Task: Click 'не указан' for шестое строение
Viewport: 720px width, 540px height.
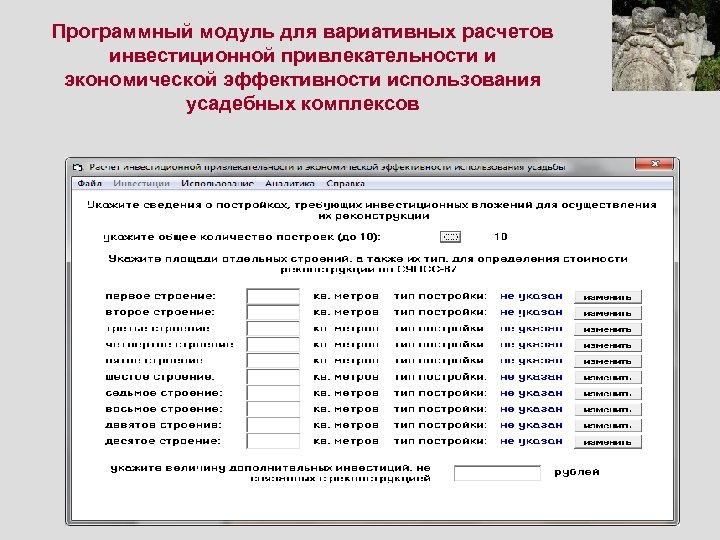Action: point(531,377)
